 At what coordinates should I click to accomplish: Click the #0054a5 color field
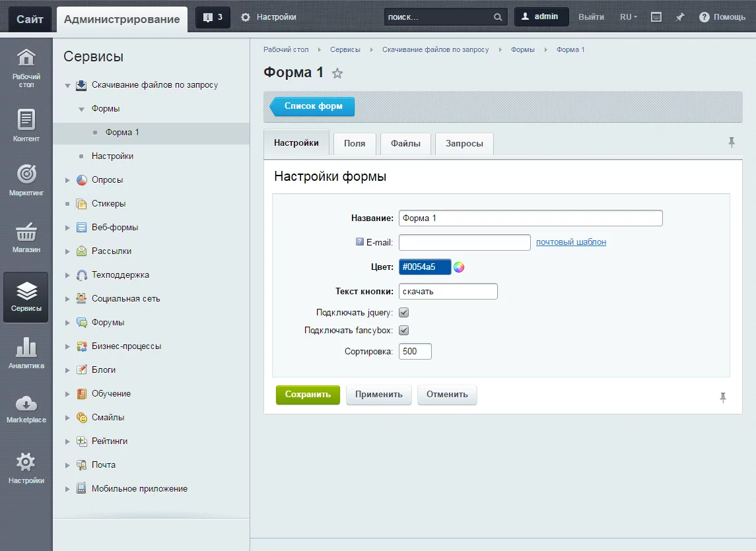425,267
